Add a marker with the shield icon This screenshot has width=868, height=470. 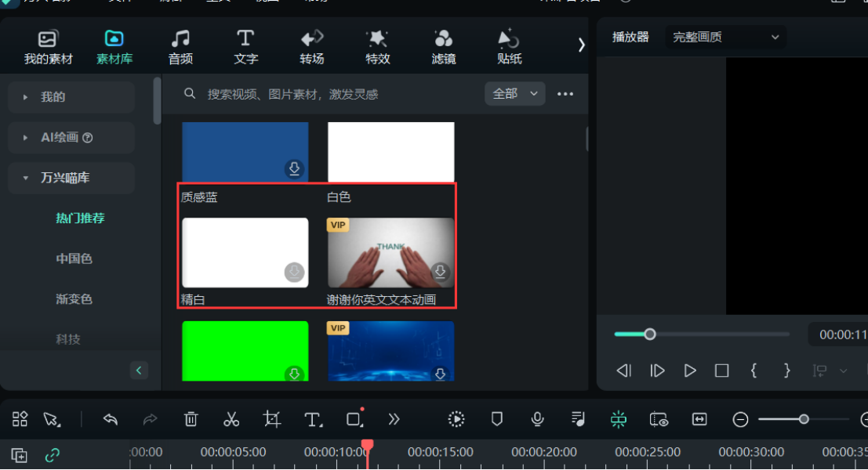click(x=496, y=419)
